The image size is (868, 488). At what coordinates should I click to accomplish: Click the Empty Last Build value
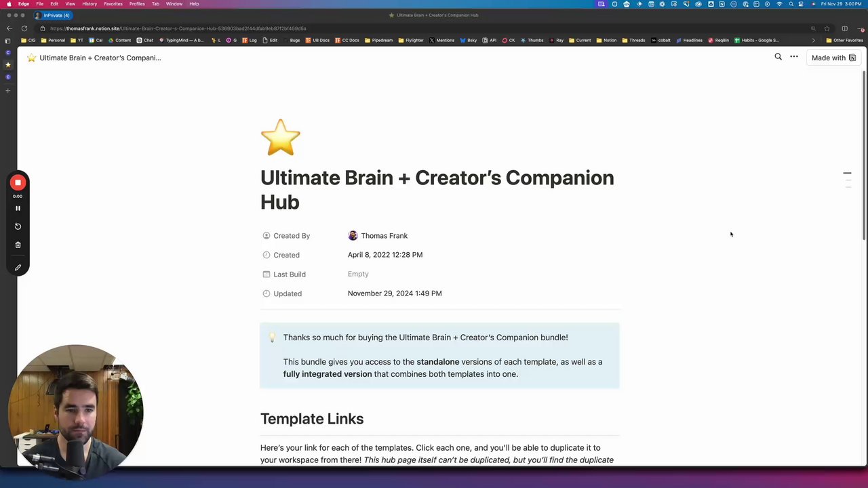[x=358, y=274]
